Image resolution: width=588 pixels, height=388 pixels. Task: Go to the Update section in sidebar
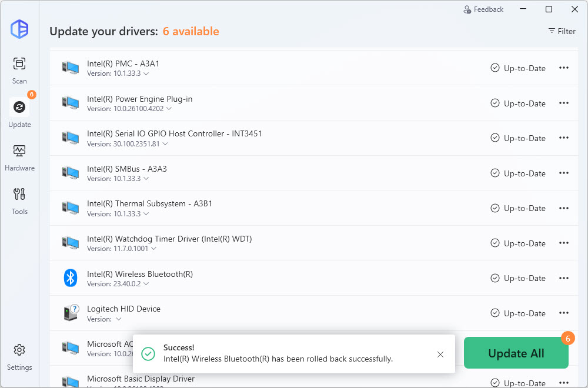(19, 113)
